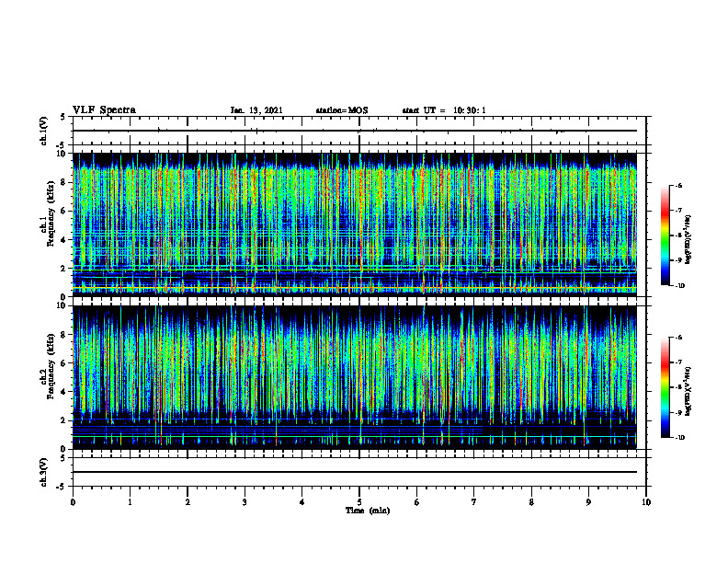728x563 pixels.
Task: Click the "Time (min)" x-axis label
Action: coord(368,511)
